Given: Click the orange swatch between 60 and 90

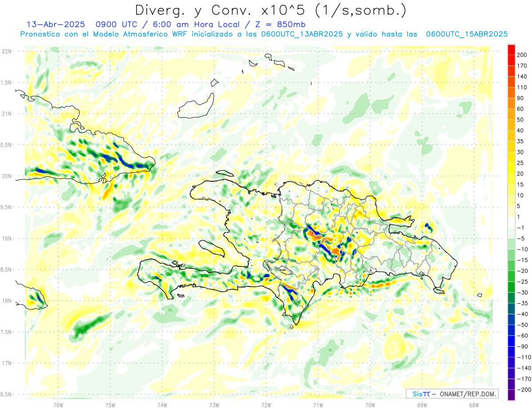Looking at the screenshot, I should [x=511, y=104].
